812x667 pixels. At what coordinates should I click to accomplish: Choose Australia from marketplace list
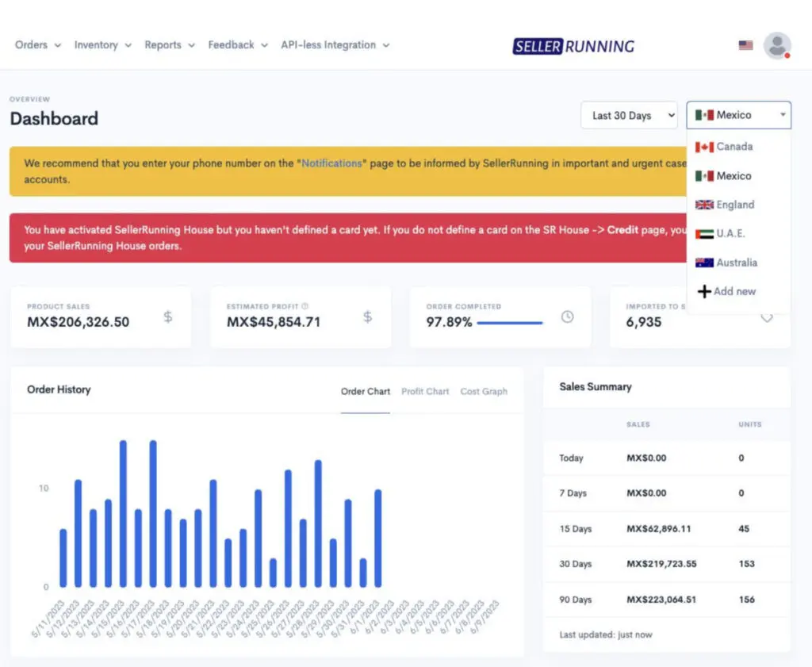pyautogui.click(x=736, y=263)
